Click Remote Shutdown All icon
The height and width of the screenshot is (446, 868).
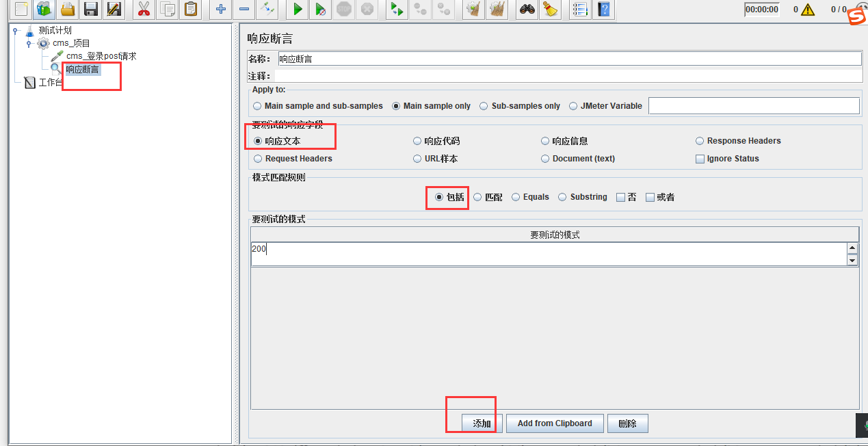(443, 9)
